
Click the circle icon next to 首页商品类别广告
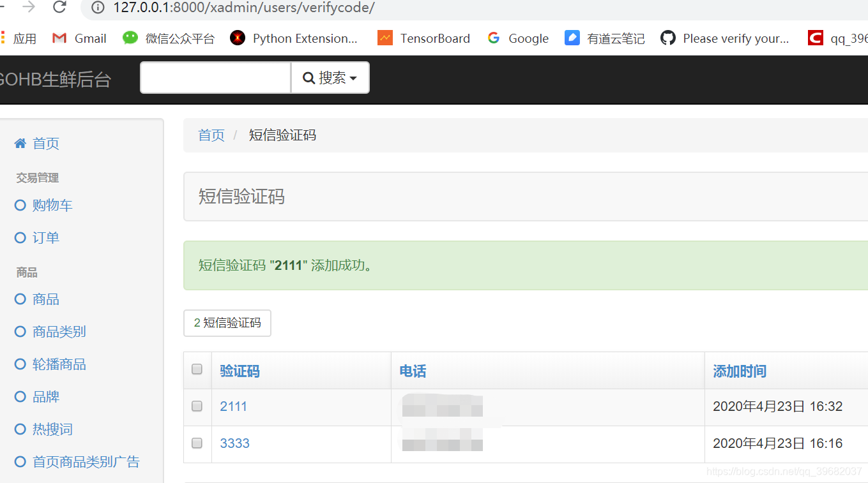click(20, 461)
